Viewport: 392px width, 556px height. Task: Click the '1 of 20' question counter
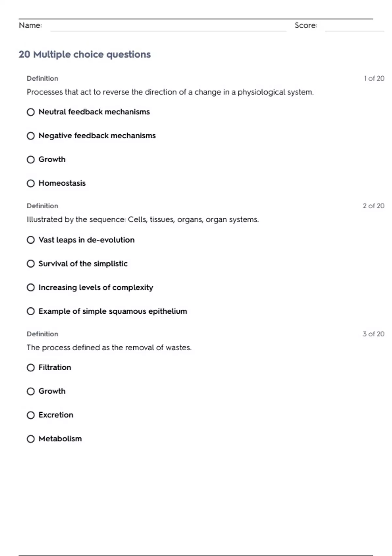(374, 78)
